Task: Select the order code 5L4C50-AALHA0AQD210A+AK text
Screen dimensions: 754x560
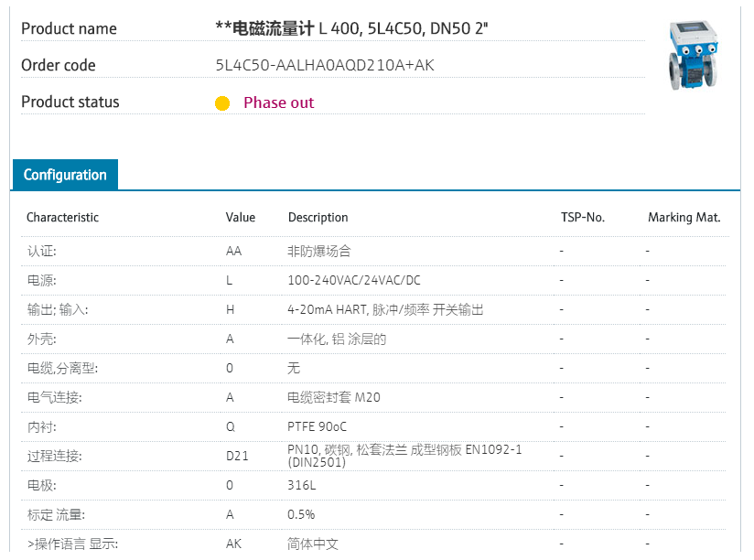Action: 325,65
